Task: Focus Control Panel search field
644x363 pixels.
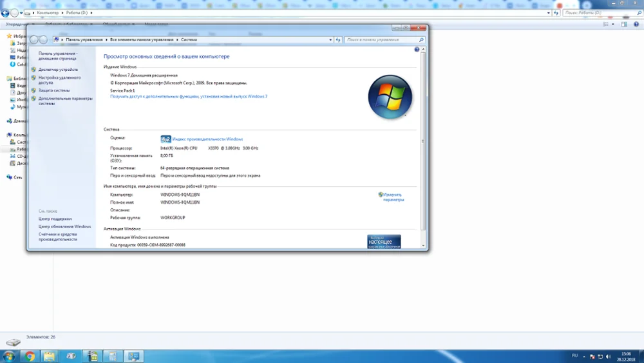Action: pyautogui.click(x=382, y=40)
